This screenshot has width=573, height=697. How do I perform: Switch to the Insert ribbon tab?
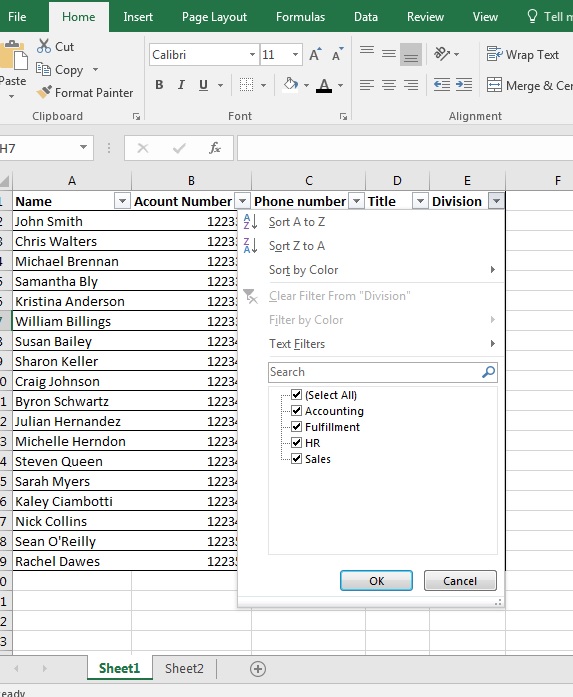point(138,17)
